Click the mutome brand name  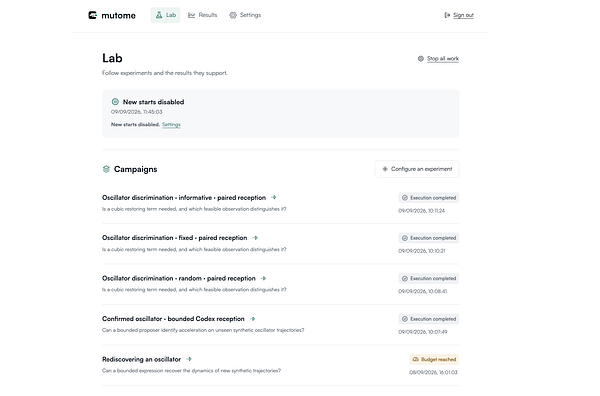(118, 16)
